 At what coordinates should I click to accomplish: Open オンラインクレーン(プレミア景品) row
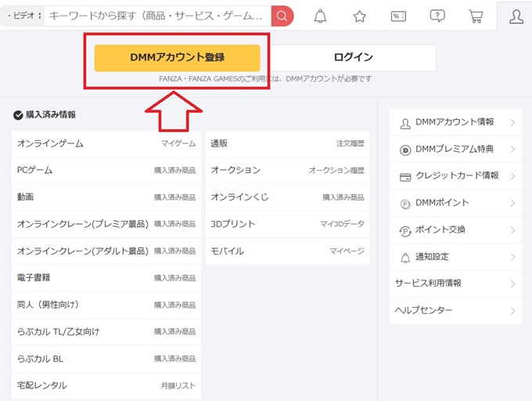(x=106, y=224)
